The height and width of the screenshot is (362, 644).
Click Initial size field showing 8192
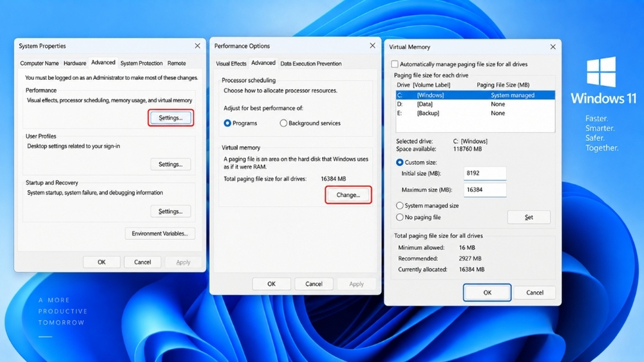point(485,173)
